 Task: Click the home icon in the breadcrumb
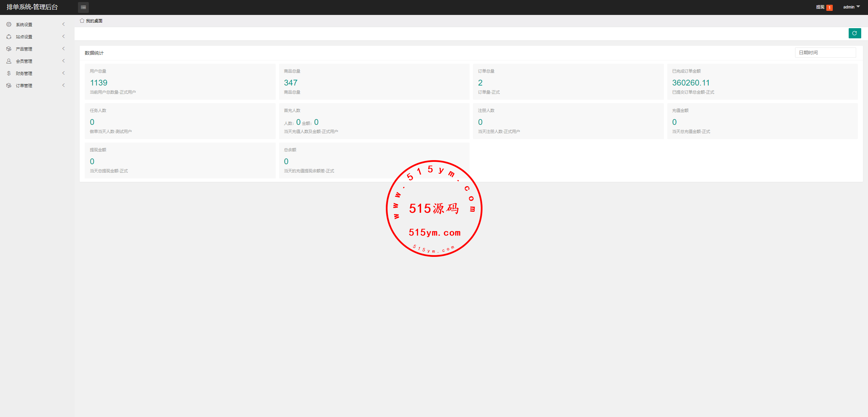tap(82, 21)
